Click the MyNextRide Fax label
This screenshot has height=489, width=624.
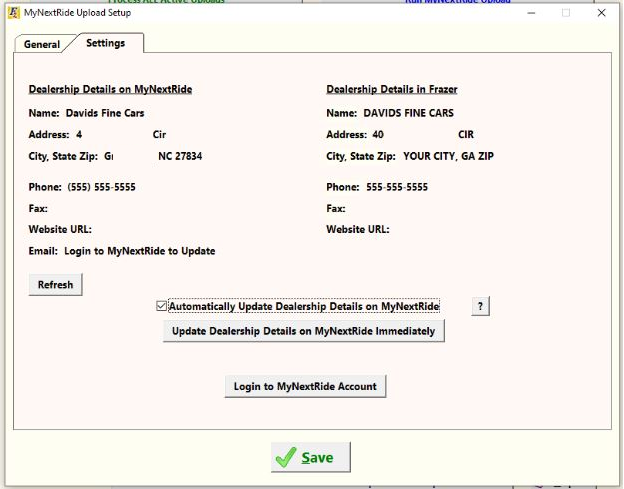[x=38, y=208]
